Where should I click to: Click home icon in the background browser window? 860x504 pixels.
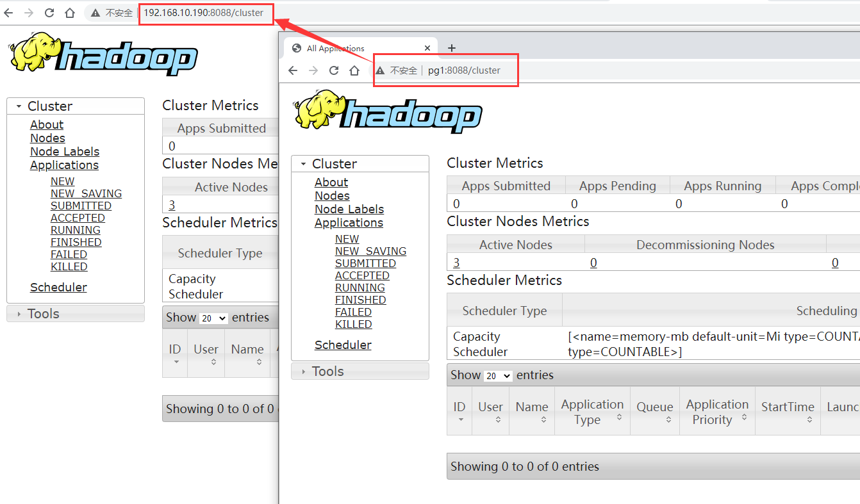pos(70,13)
